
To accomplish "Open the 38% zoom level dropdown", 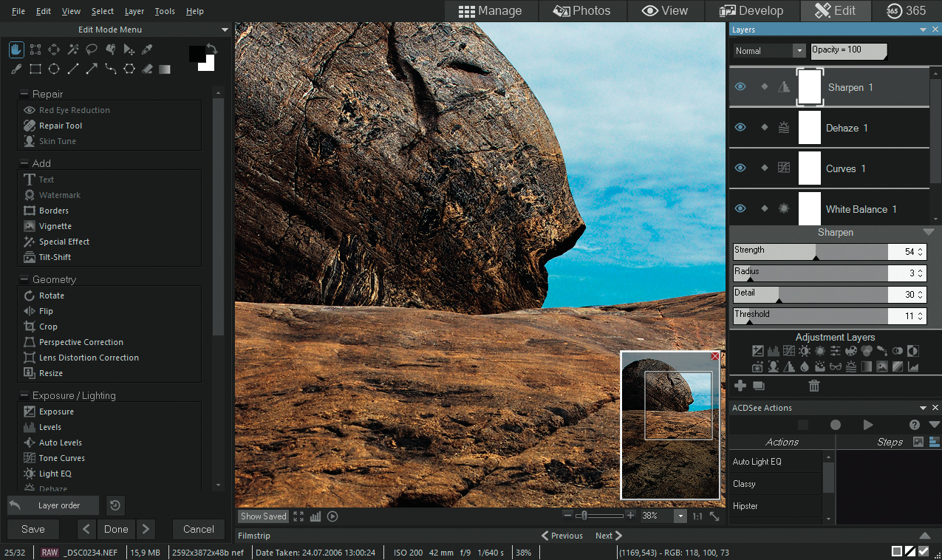I will pos(680,516).
